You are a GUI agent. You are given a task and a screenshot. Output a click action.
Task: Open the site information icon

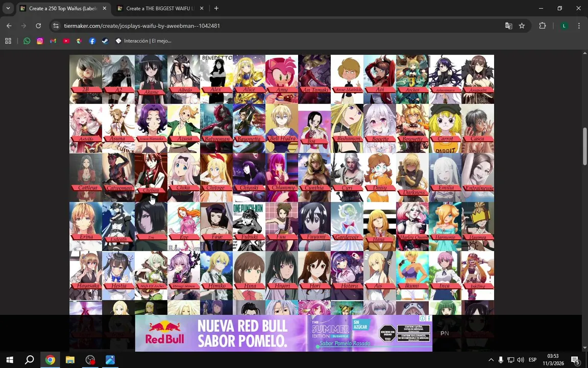coord(56,26)
